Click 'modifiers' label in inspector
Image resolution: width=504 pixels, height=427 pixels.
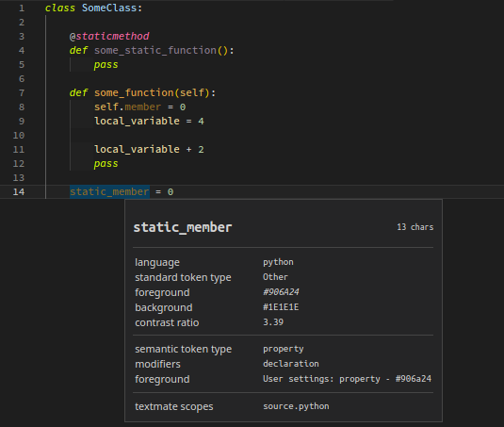click(157, 364)
